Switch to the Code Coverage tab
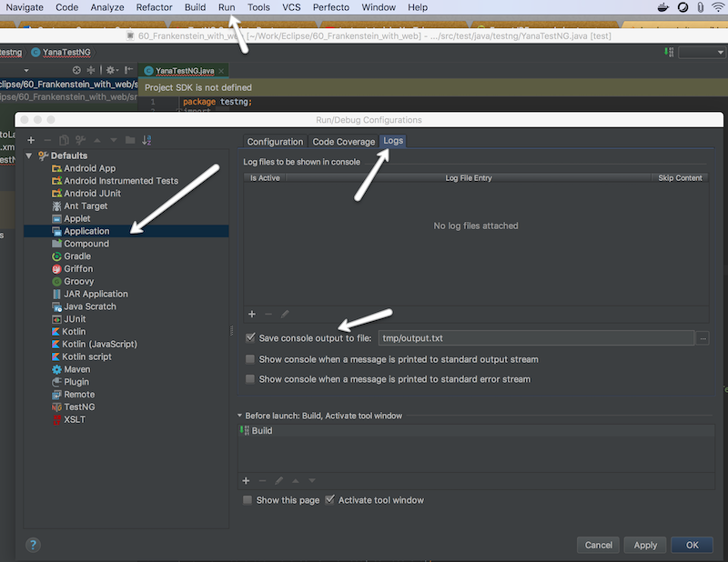Screen dimensions: 728x562 [x=343, y=142]
